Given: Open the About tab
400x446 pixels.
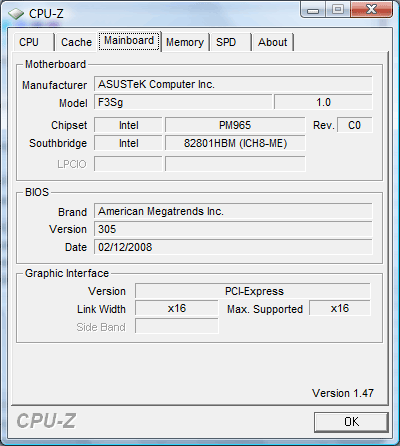Looking at the screenshot, I should tap(273, 42).
